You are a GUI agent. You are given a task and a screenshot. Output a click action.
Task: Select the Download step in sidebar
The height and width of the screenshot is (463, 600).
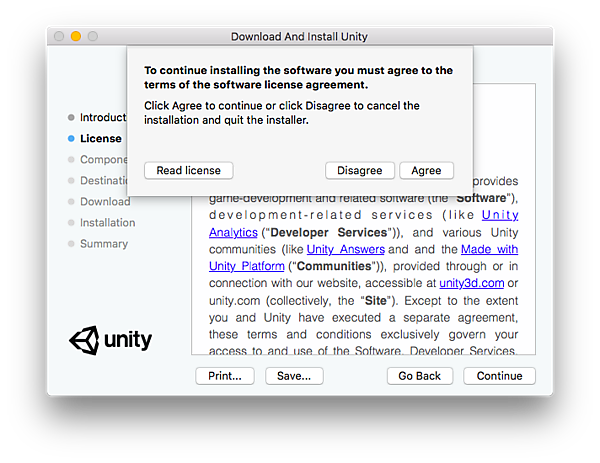[105, 202]
